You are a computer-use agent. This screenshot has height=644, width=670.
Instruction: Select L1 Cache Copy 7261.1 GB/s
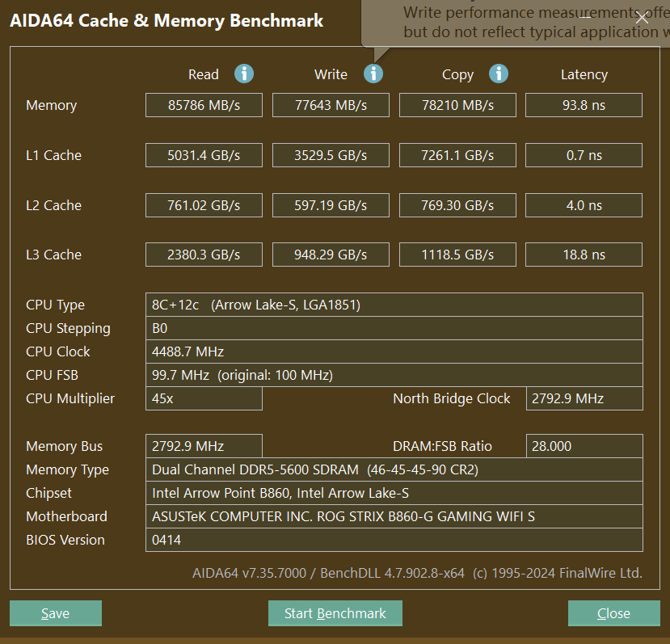[x=457, y=155]
